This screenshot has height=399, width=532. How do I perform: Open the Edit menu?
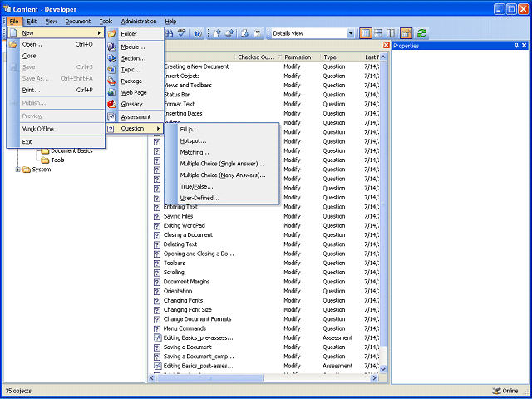tap(32, 22)
